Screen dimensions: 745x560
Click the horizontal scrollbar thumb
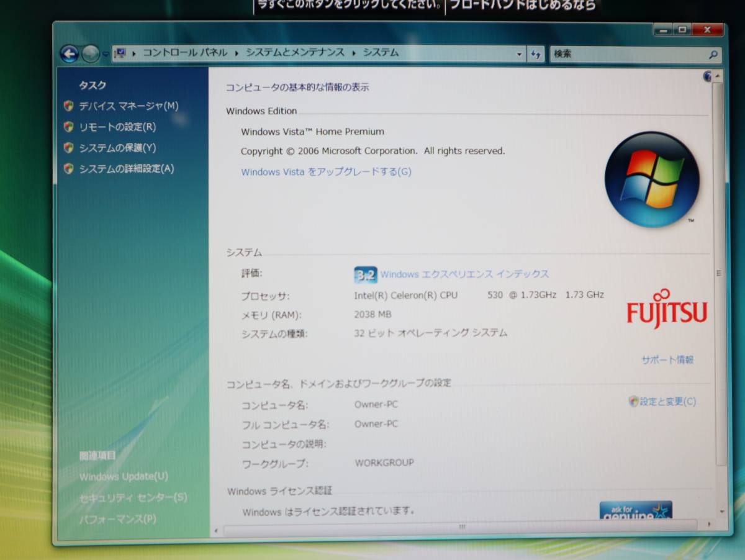click(461, 528)
